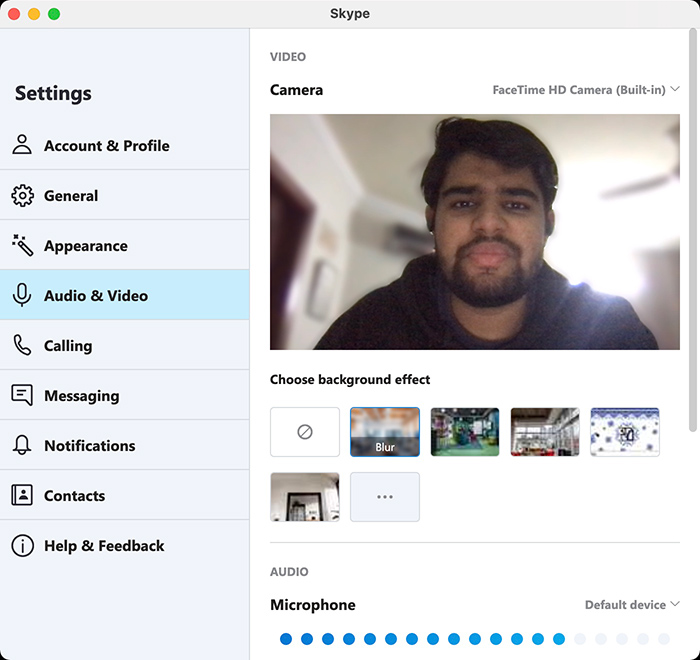Click the phone handset icon beside Calling
The width and height of the screenshot is (700, 660).
click(x=22, y=345)
